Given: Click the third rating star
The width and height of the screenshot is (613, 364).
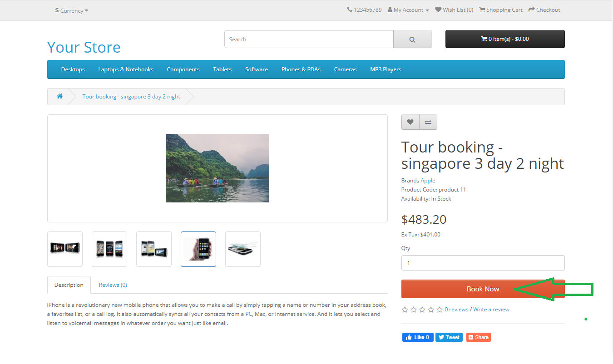Looking at the screenshot, I should (422, 310).
